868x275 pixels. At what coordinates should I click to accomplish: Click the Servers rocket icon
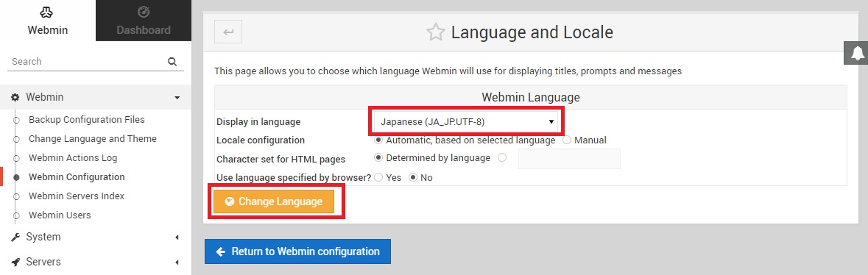pos(15,262)
